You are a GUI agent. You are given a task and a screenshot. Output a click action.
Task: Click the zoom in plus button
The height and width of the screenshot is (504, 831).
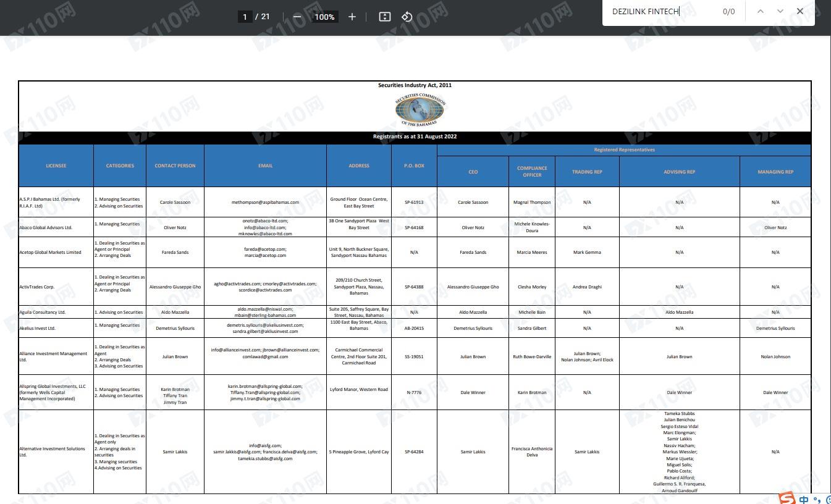pos(352,17)
